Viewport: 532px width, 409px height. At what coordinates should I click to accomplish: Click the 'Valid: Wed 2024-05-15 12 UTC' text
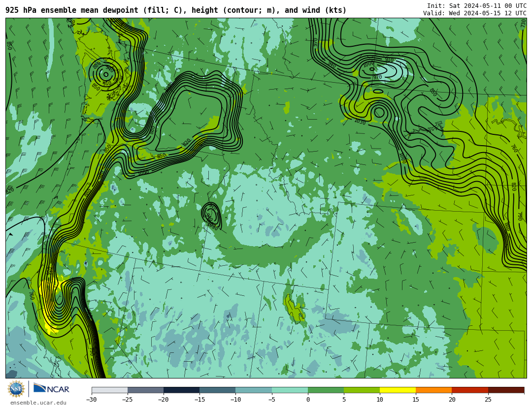click(x=475, y=13)
